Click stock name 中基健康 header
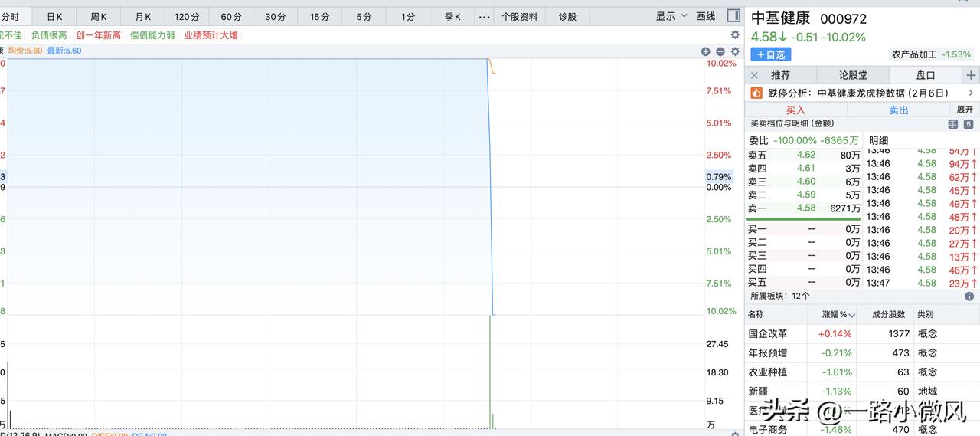The width and height of the screenshot is (980, 436). point(780,18)
